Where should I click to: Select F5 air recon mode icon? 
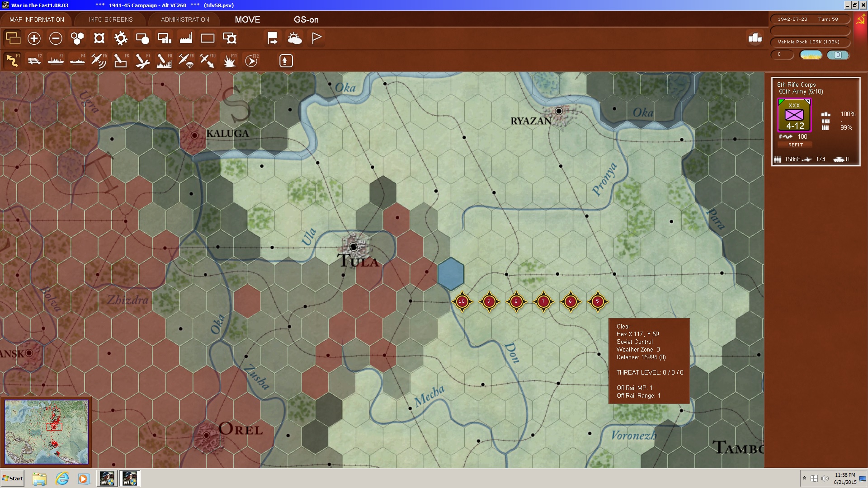99,61
